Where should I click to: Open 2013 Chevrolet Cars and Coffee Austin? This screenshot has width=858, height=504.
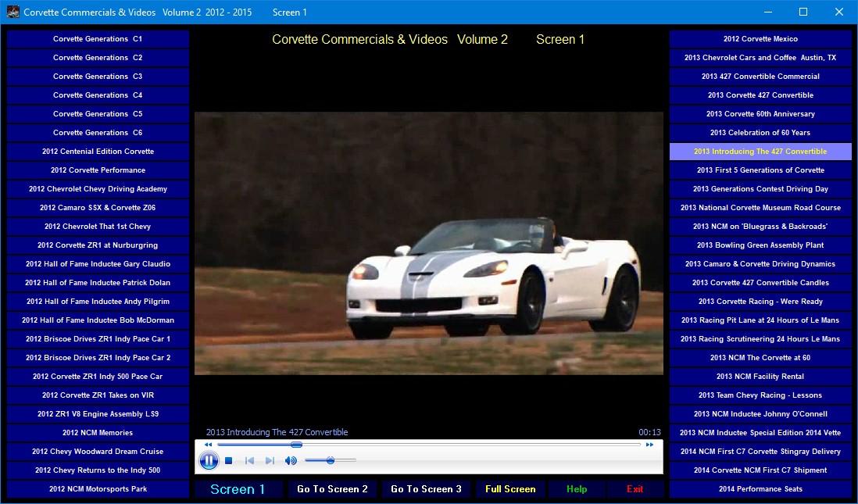point(760,58)
